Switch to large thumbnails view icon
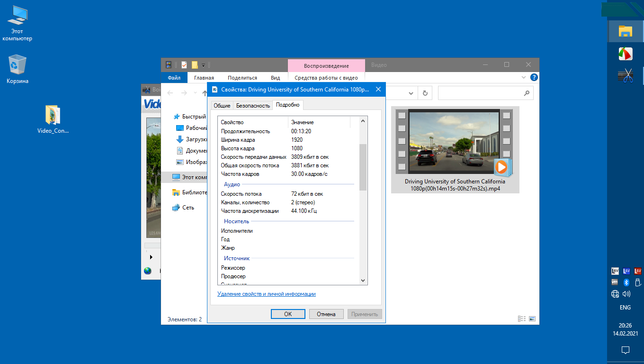The image size is (644, 364). tap(532, 319)
